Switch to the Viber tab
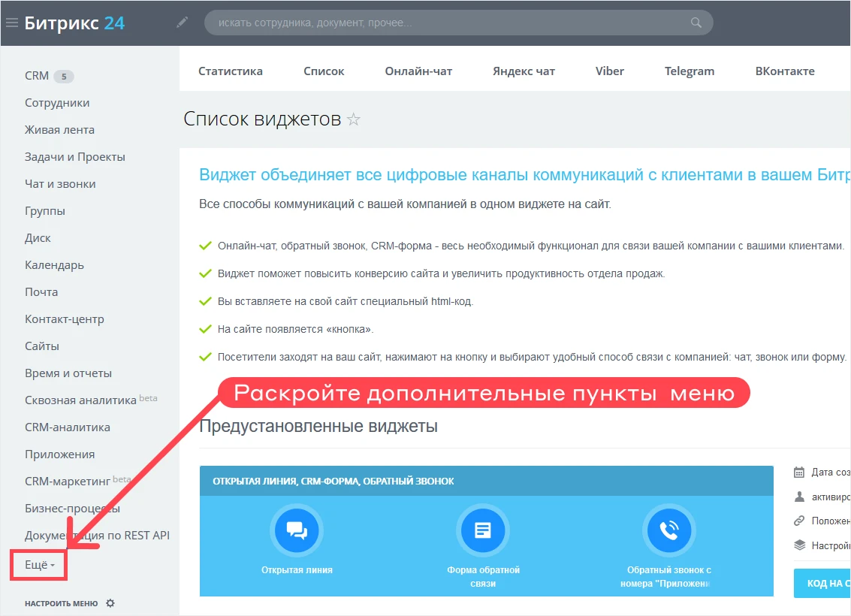 [609, 71]
